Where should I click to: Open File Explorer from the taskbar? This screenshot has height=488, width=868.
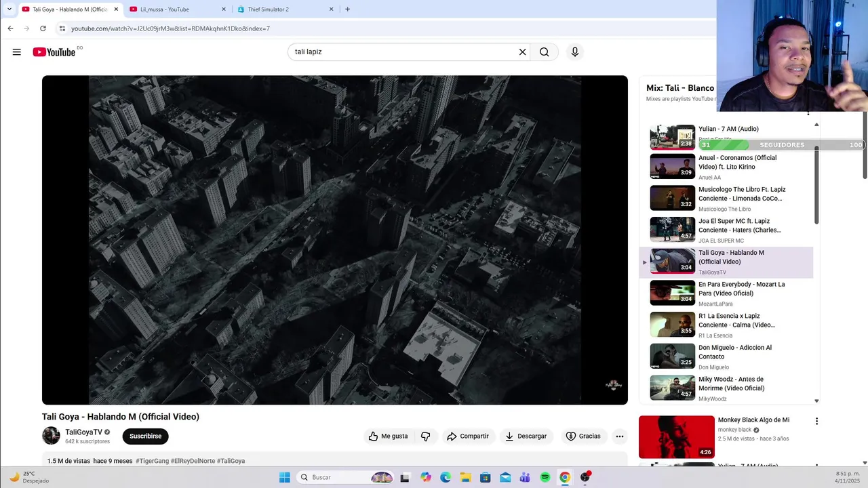tap(465, 477)
